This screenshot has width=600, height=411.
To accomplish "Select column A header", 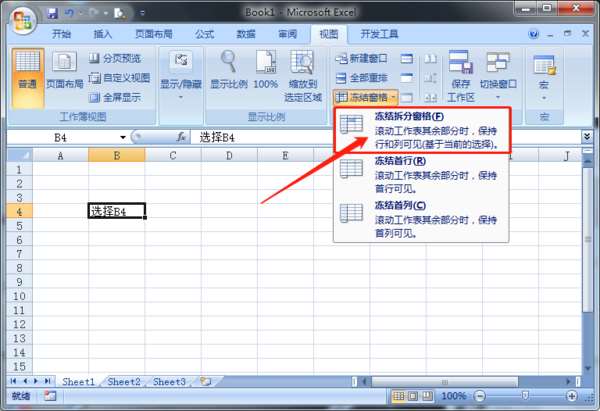I will [60, 155].
